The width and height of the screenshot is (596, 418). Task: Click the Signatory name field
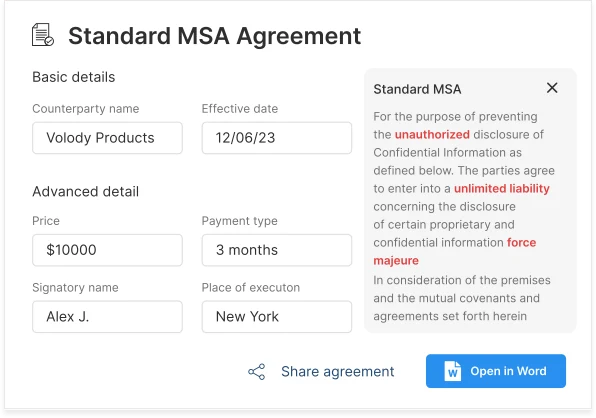point(107,317)
